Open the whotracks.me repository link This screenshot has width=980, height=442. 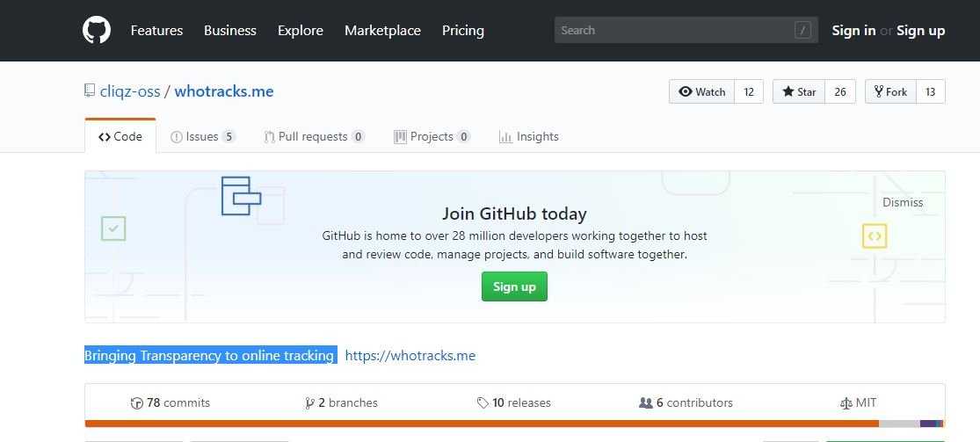pos(224,91)
